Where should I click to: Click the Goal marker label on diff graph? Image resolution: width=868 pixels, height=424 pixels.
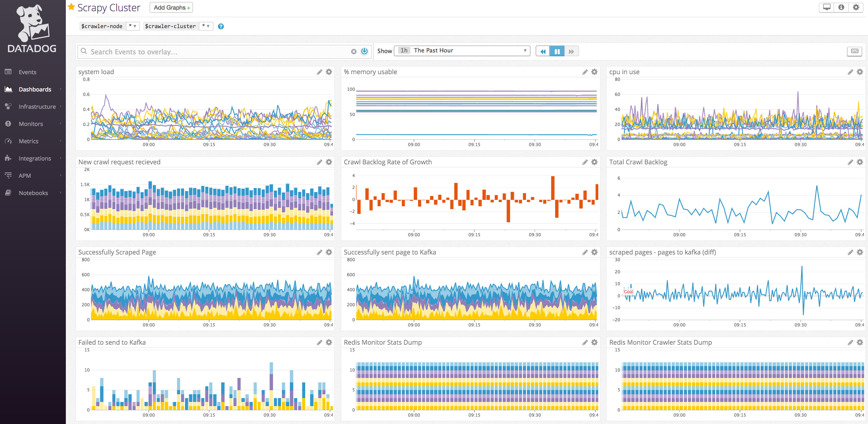(x=628, y=292)
